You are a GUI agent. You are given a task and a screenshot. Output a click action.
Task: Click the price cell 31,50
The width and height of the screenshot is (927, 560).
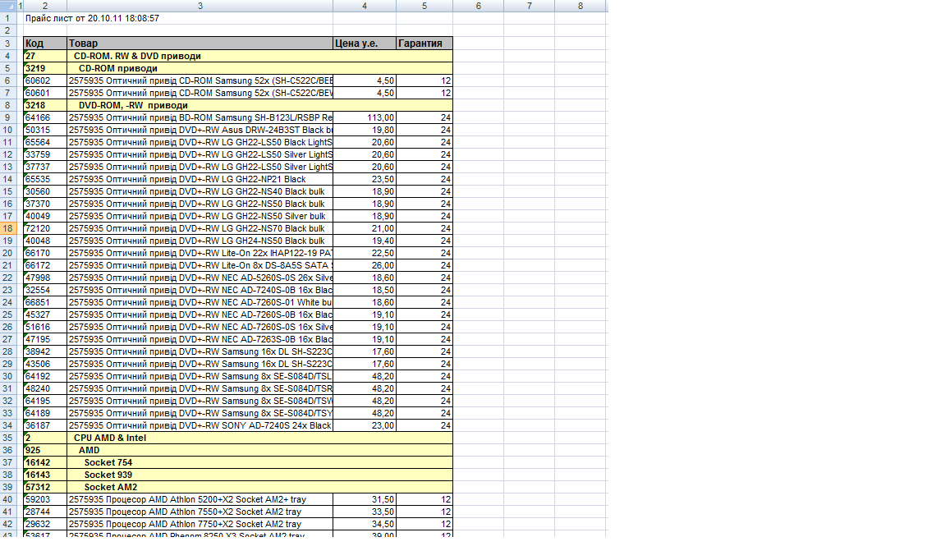coord(365,499)
